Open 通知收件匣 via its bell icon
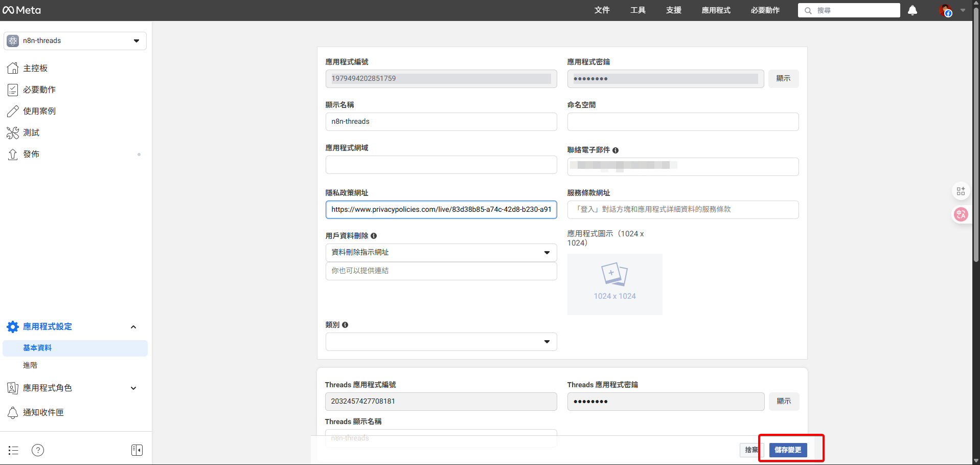 point(13,412)
